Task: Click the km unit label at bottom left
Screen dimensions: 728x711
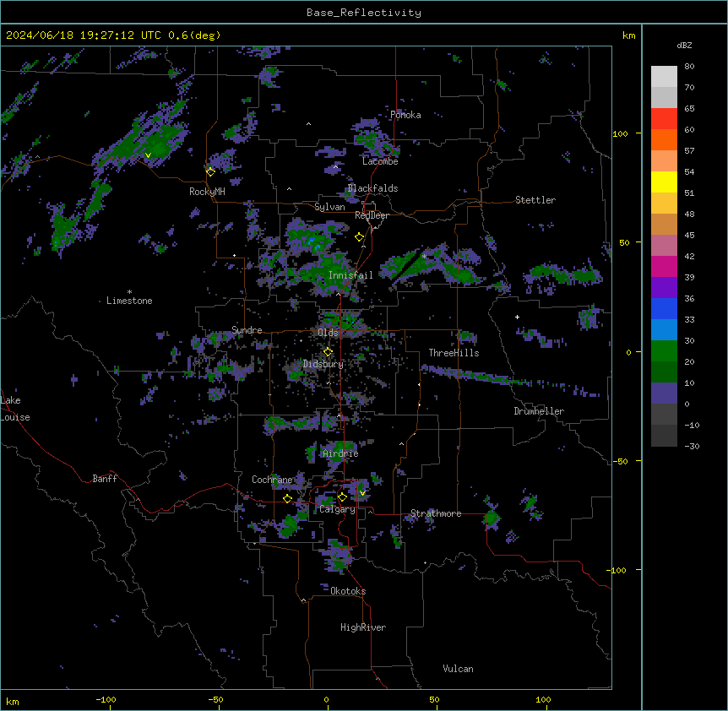Action: click(x=12, y=701)
